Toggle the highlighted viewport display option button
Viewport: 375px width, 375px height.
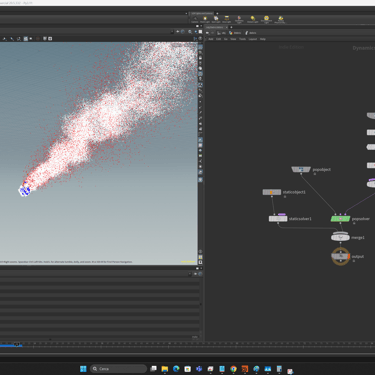(26, 39)
